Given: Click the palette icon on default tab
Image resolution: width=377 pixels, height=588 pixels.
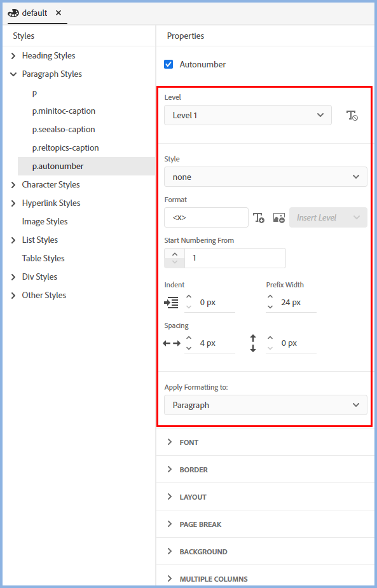Looking at the screenshot, I should [x=13, y=13].
